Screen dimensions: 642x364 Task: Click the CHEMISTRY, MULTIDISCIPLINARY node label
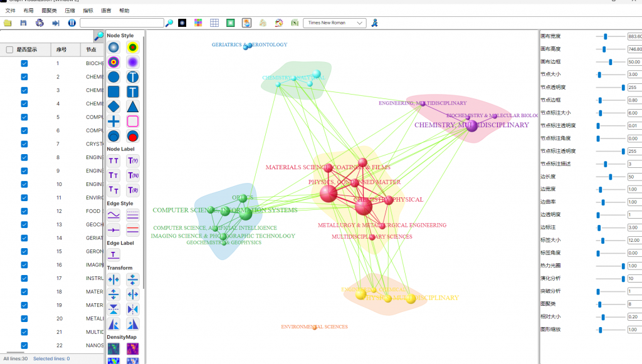point(471,125)
